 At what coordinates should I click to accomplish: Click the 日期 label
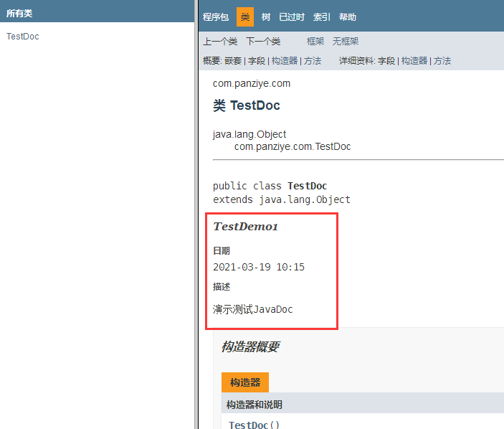pos(222,250)
